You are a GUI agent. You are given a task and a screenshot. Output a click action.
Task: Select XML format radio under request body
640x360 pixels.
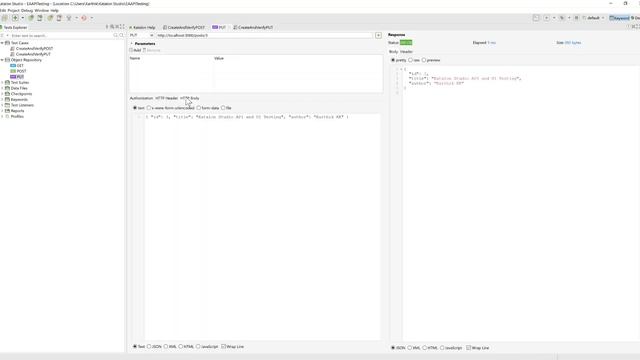[166, 347]
